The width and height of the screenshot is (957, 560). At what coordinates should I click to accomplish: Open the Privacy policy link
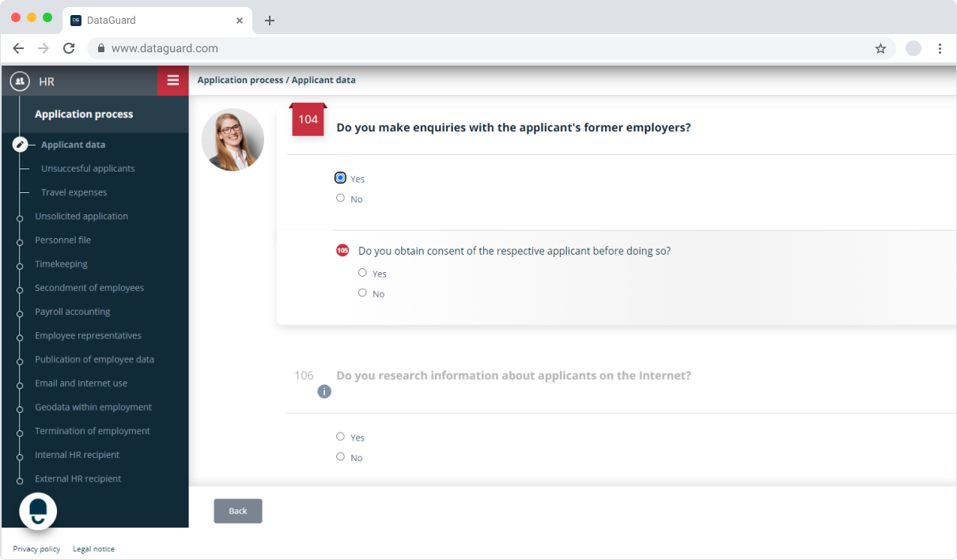pos(36,549)
